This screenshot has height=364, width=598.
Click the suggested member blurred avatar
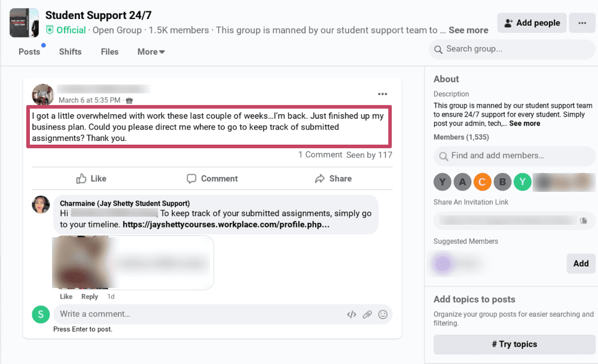(x=443, y=264)
